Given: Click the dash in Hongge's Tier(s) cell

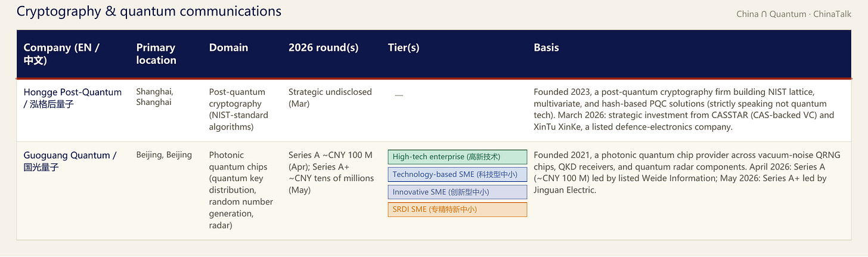Looking at the screenshot, I should 399,95.
